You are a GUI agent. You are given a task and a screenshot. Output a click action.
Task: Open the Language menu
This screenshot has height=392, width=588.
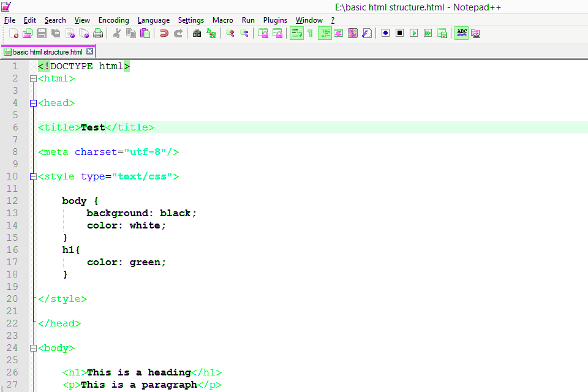tap(153, 20)
